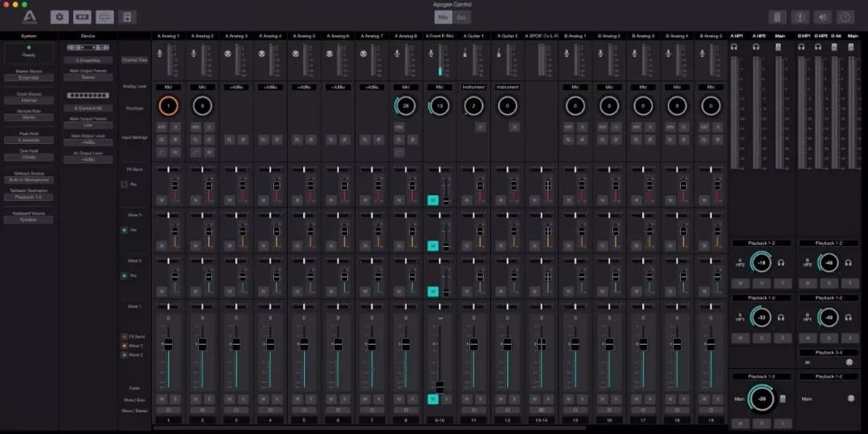Click the headphone icon above the A HP1 meter
The image size is (868, 434).
tap(734, 47)
